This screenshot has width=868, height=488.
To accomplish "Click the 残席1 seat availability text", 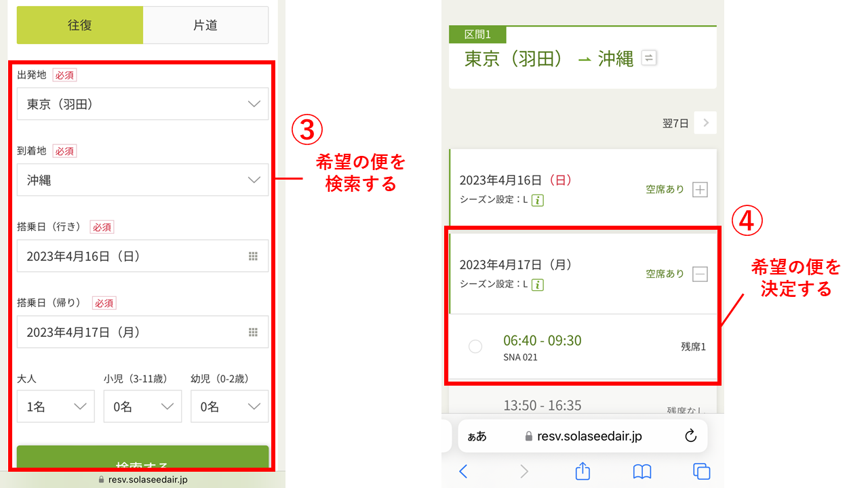I will (x=694, y=346).
